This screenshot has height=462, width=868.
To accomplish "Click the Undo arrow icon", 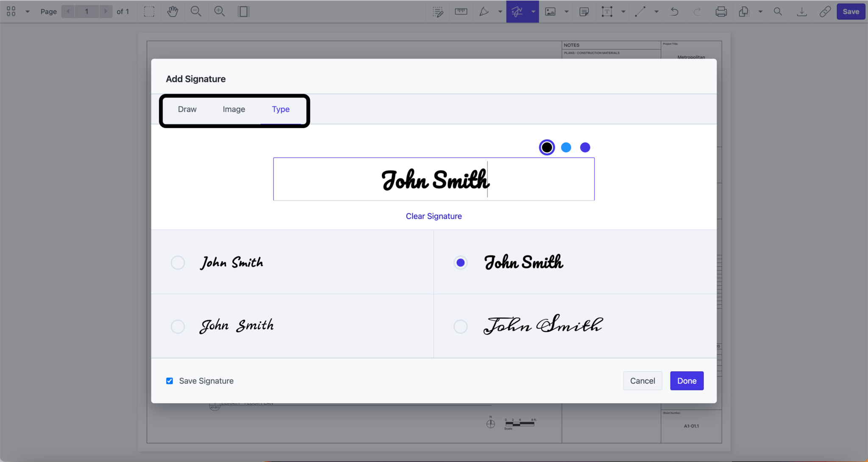I will click(674, 11).
